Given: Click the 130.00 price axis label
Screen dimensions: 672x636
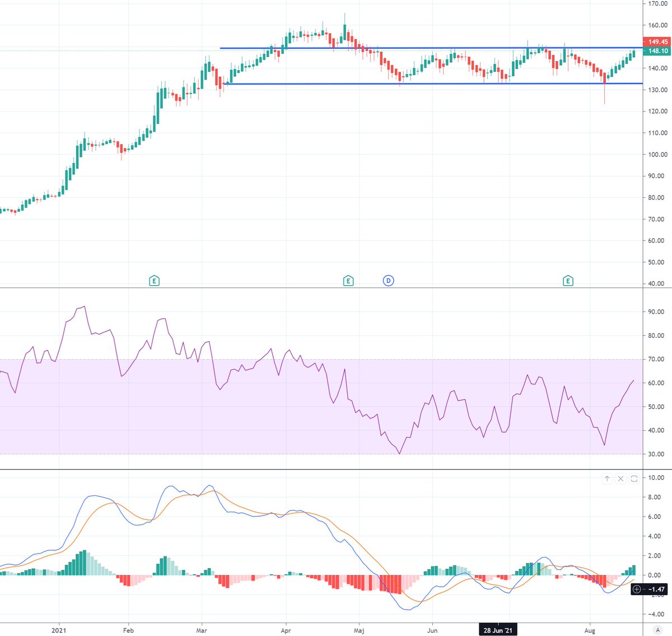Looking at the screenshot, I should 657,90.
